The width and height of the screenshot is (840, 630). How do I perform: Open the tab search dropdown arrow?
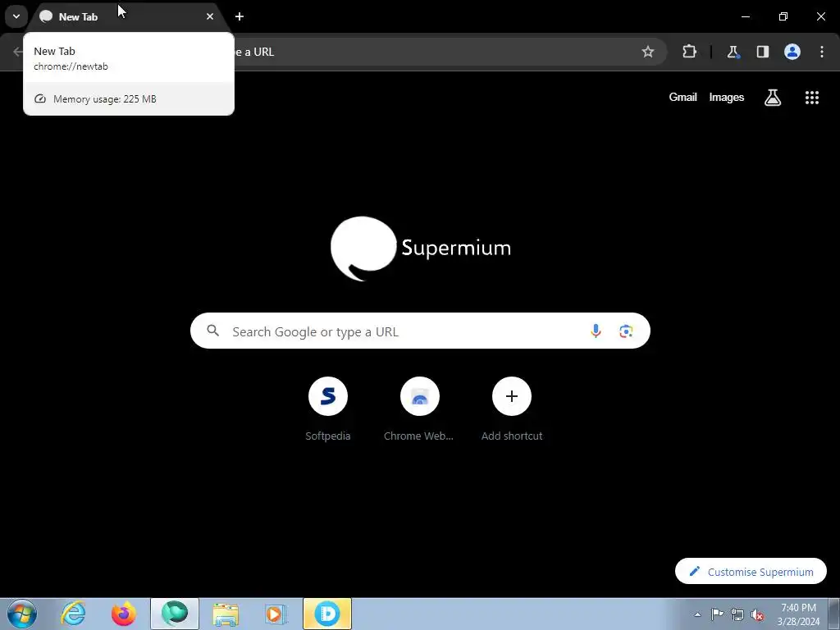click(16, 16)
